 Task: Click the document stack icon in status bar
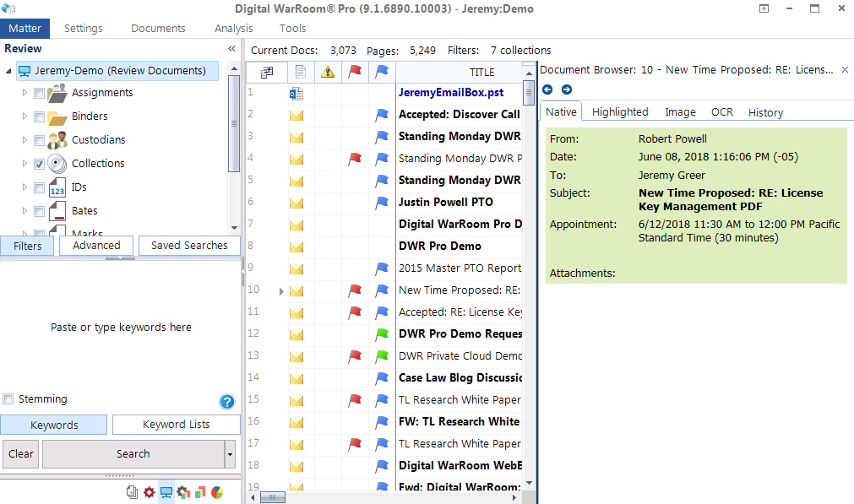tap(131, 492)
